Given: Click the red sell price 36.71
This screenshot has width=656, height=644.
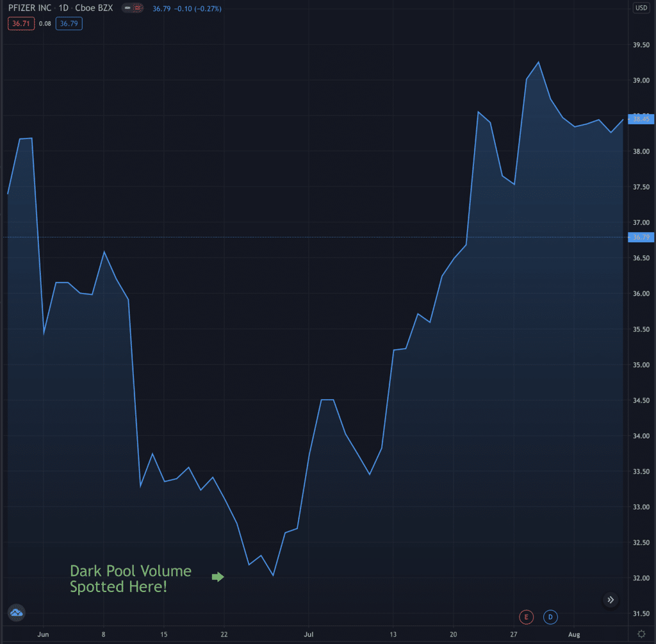Looking at the screenshot, I should (21, 24).
